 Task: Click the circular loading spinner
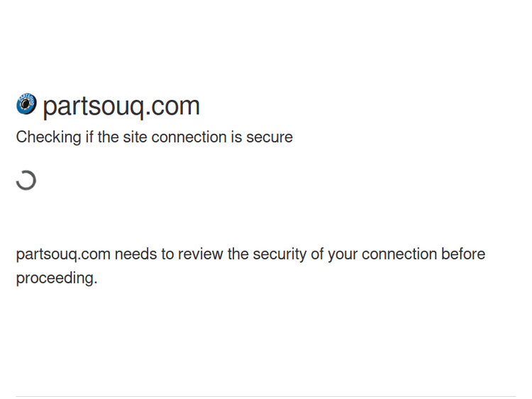point(26,180)
